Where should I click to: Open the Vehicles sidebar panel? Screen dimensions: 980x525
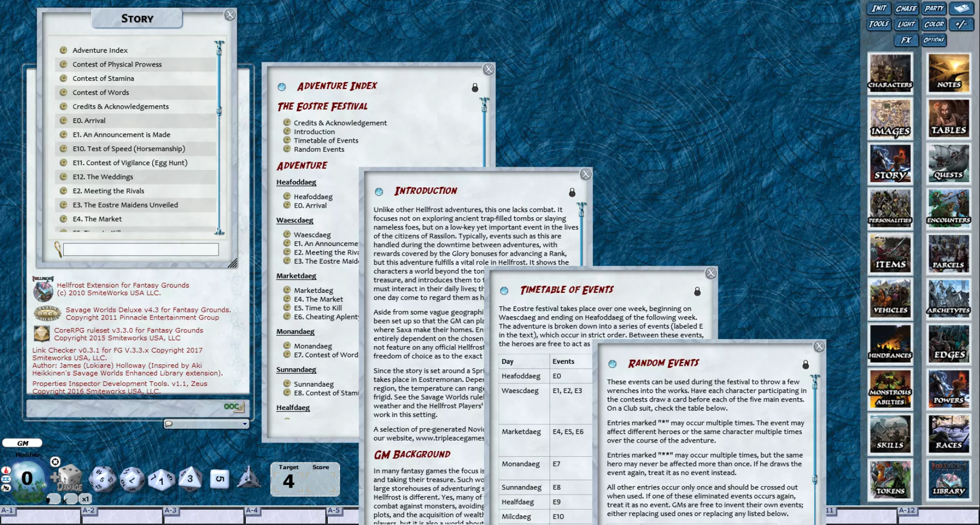coord(890,300)
